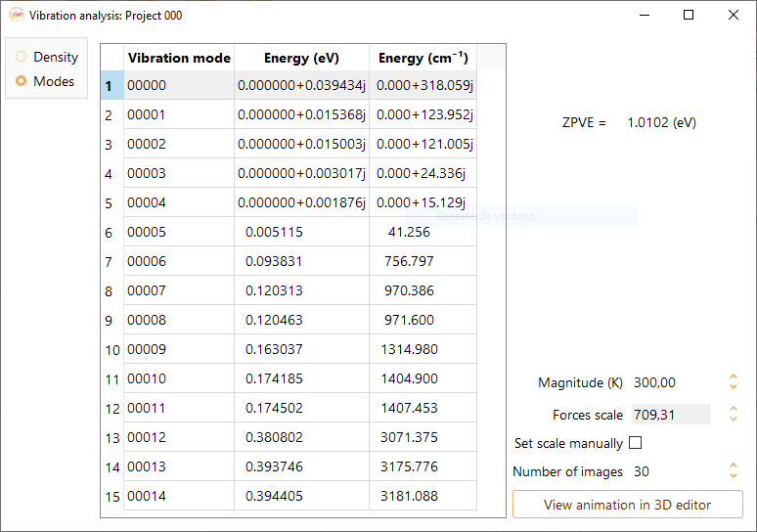Select vibration mode cell 00004
Viewport: 757px width, 532px height.
(x=179, y=202)
